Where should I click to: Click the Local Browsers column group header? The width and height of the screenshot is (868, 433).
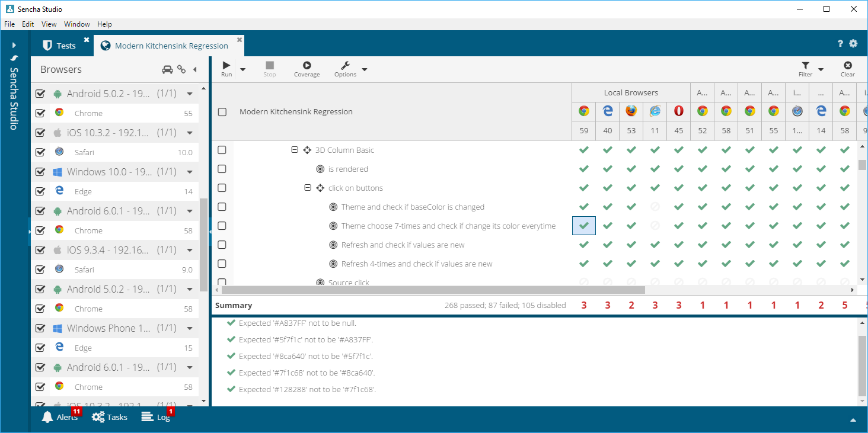[x=631, y=92]
